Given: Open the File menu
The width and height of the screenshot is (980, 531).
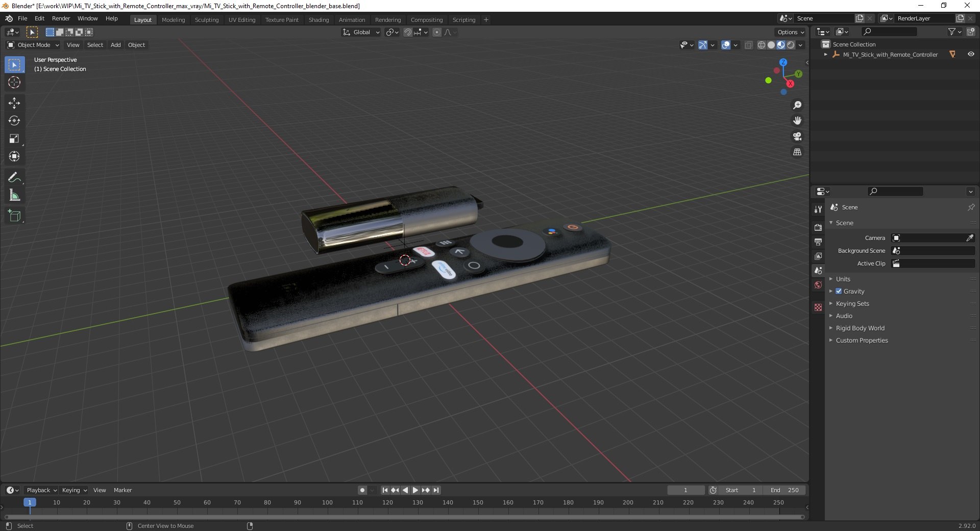Looking at the screenshot, I should coord(22,18).
